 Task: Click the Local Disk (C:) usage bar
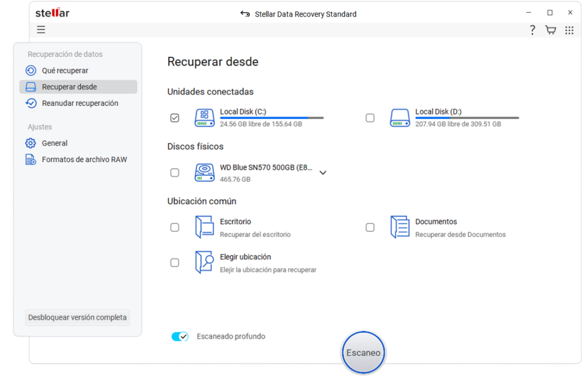(x=272, y=118)
